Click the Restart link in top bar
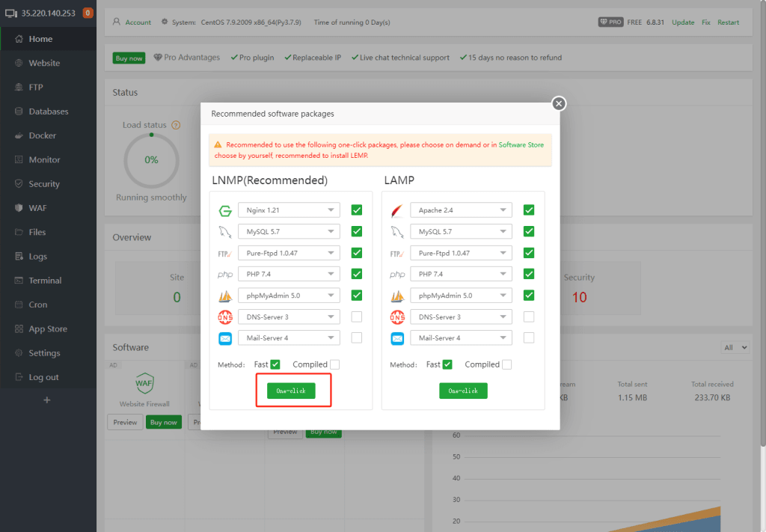The image size is (766, 532). click(728, 22)
